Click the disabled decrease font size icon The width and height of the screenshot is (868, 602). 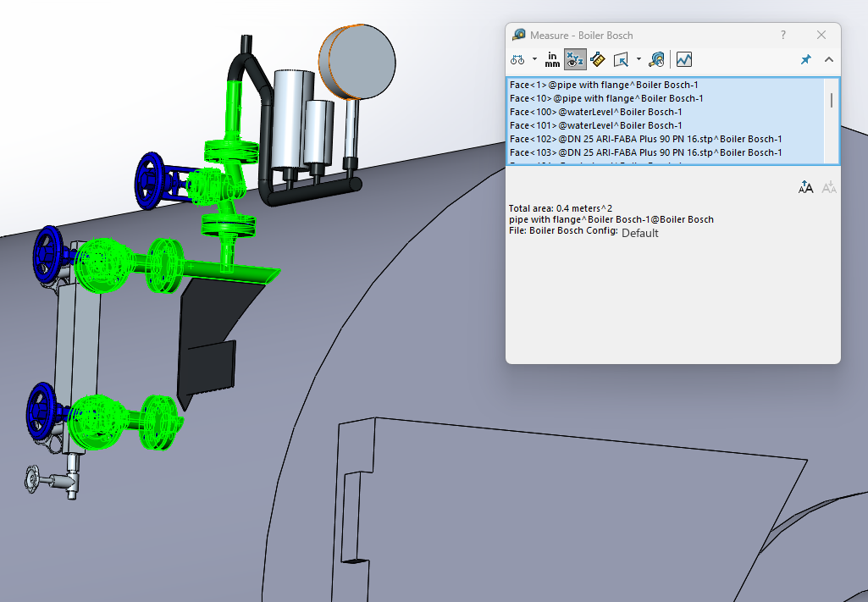tap(829, 188)
